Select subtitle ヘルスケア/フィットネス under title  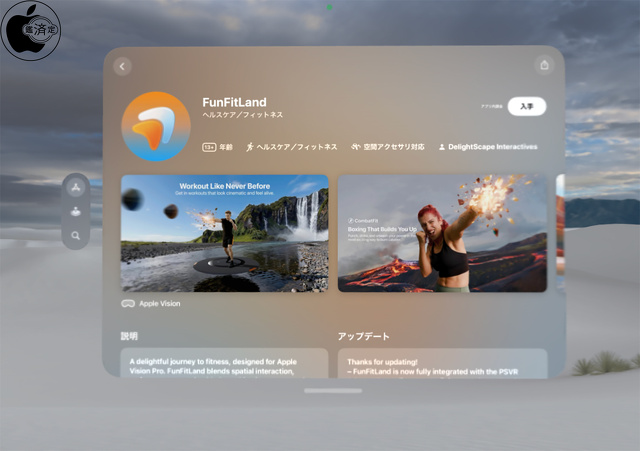pos(242,115)
